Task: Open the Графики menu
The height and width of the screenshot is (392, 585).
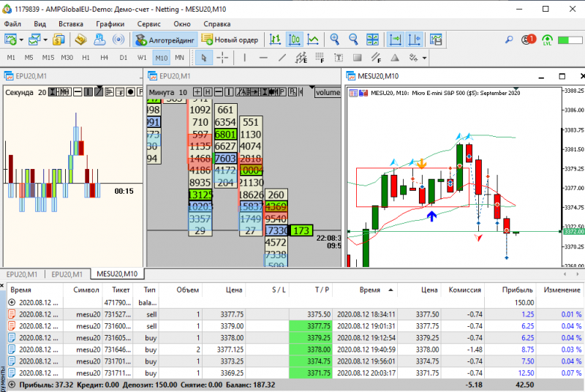Action: pyautogui.click(x=110, y=24)
